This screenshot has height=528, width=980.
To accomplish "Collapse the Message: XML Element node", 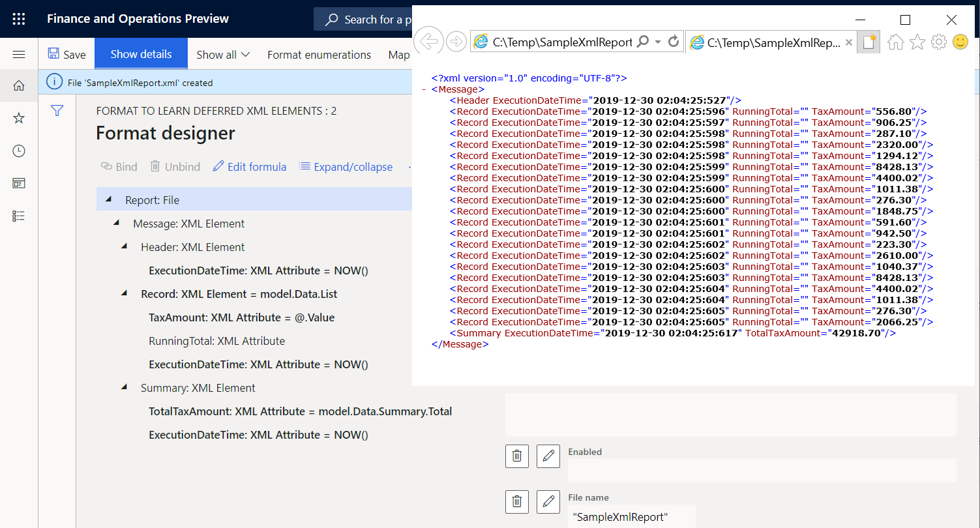I will tap(116, 223).
